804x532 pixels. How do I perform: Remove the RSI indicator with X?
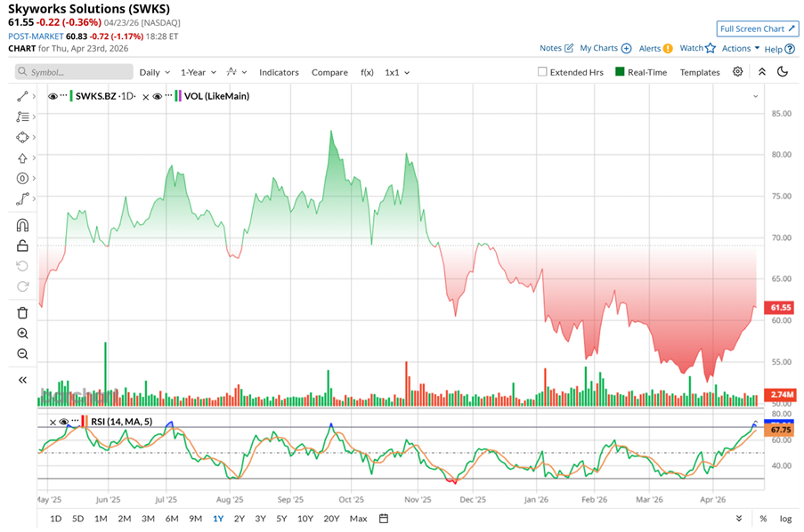point(53,423)
